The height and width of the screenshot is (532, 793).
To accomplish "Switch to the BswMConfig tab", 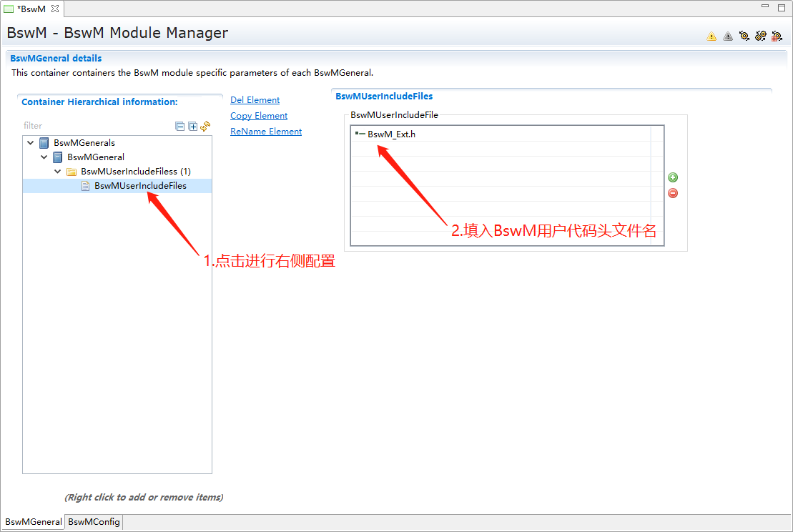I will point(94,522).
